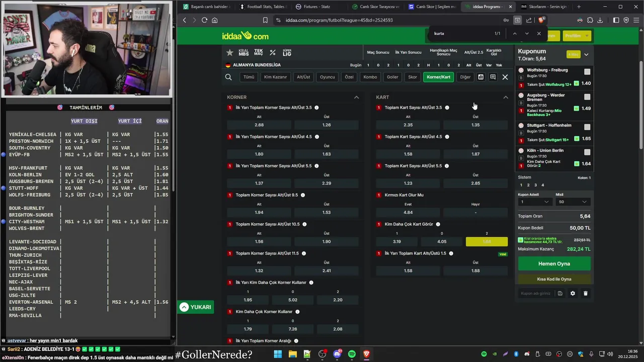Toggle checkbox for Augsburg - Werder Bremen coupon row
Image resolution: width=644 pixels, height=362 pixels.
pyautogui.click(x=587, y=97)
